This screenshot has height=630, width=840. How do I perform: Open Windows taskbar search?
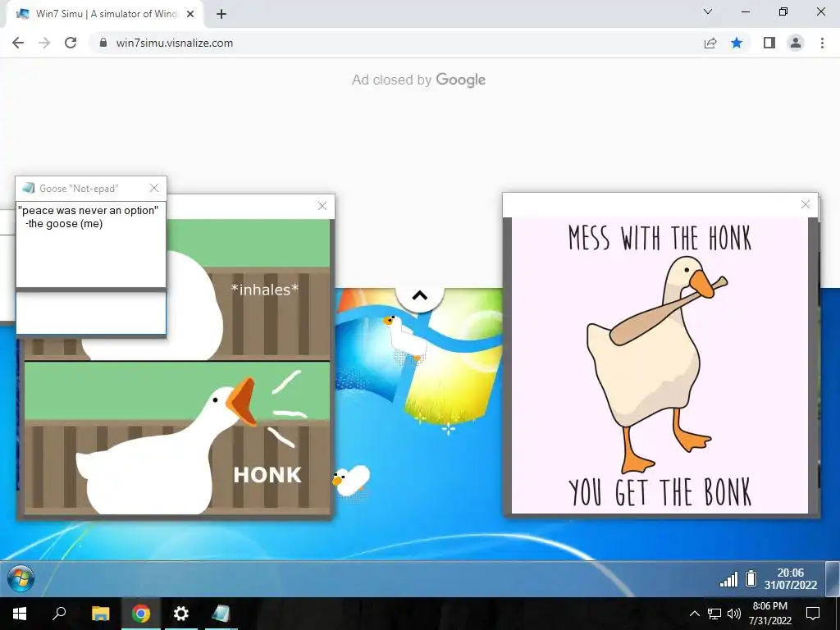(59, 614)
